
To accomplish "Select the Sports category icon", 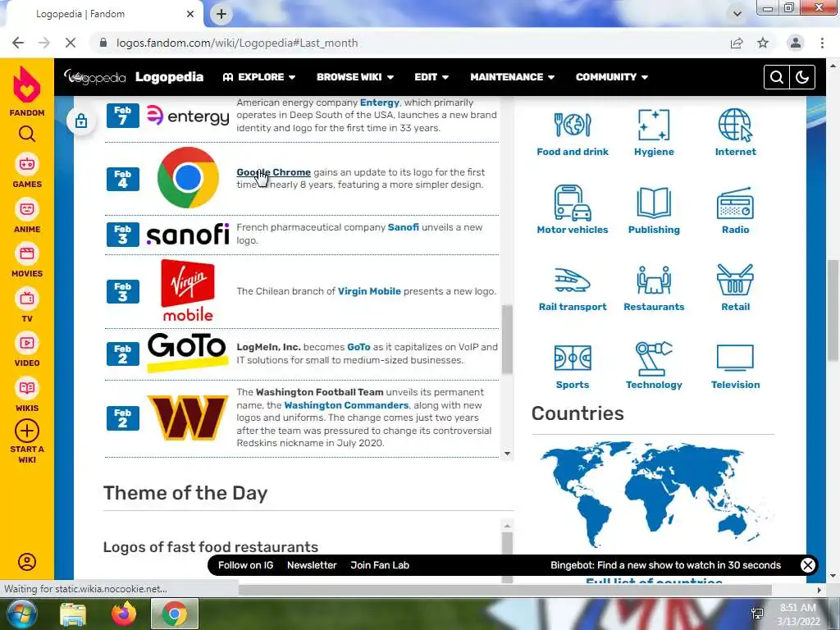I will pos(572,358).
